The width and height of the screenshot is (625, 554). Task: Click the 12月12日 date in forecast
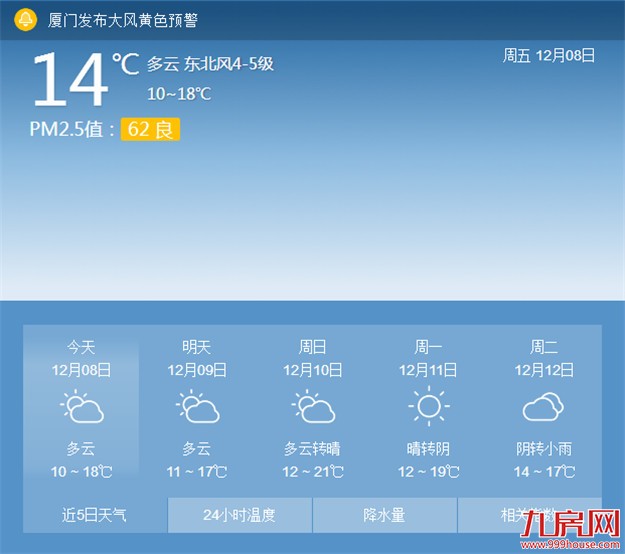[x=544, y=370]
